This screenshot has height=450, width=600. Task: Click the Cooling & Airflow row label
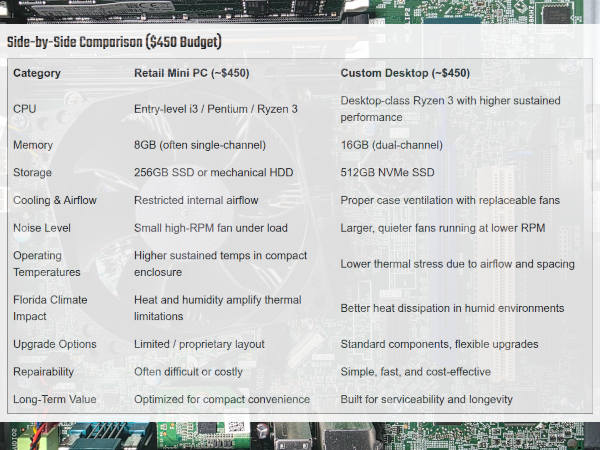55,200
